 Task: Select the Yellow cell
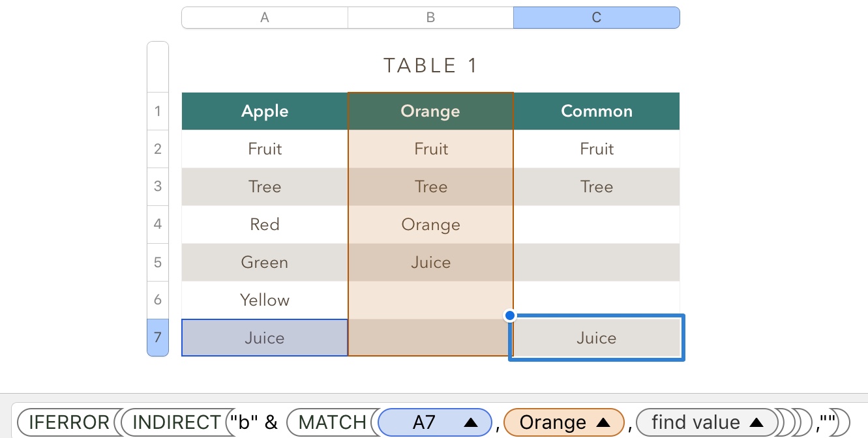[265, 300]
